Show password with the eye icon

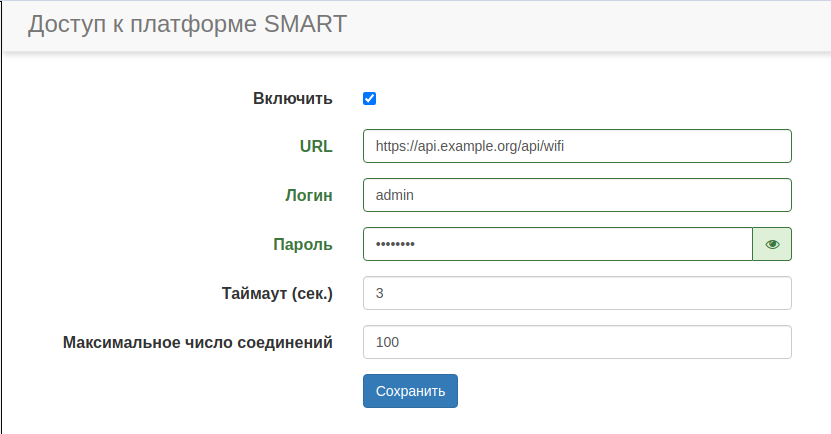772,244
